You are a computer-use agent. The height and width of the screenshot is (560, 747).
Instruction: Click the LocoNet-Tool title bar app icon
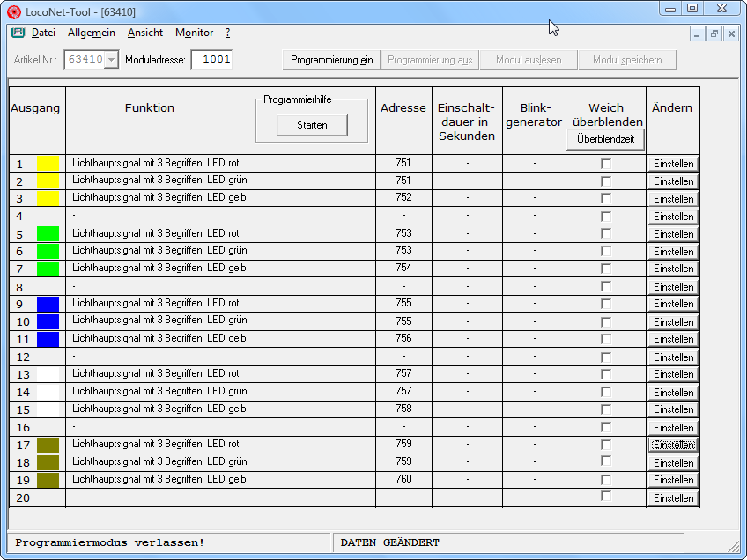click(14, 11)
